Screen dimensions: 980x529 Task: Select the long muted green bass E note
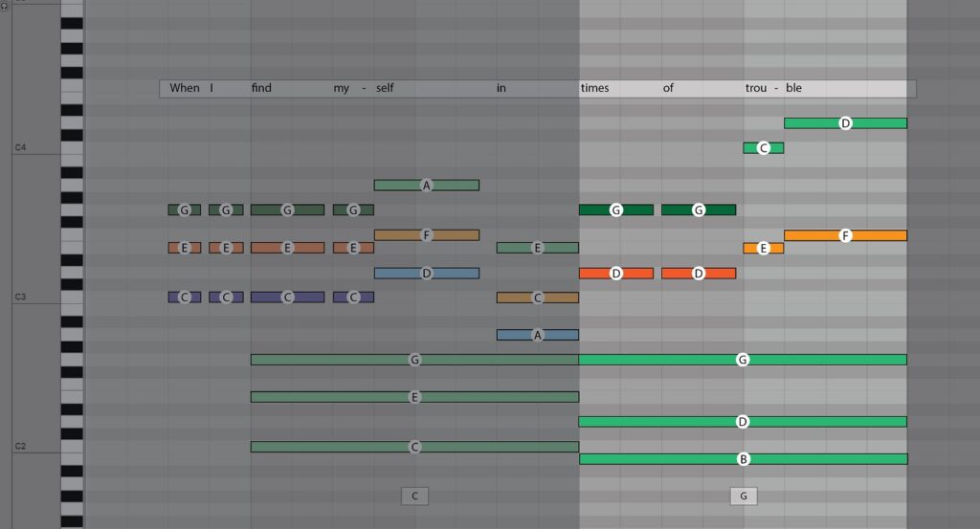point(414,397)
